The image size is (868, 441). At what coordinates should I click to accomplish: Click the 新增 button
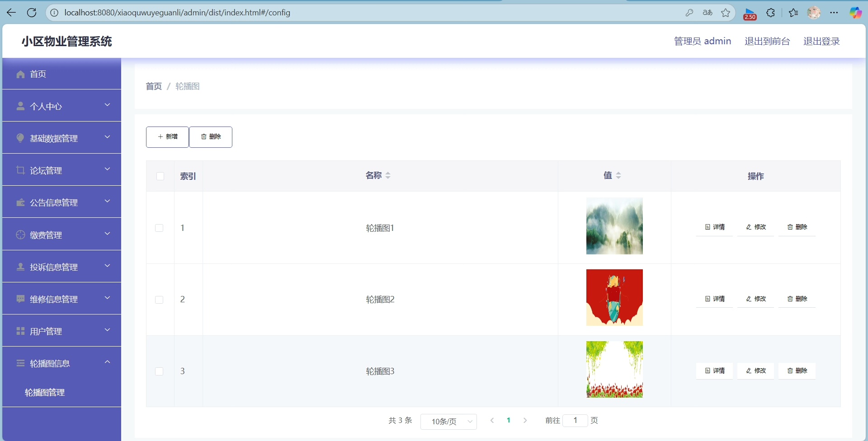coord(167,137)
